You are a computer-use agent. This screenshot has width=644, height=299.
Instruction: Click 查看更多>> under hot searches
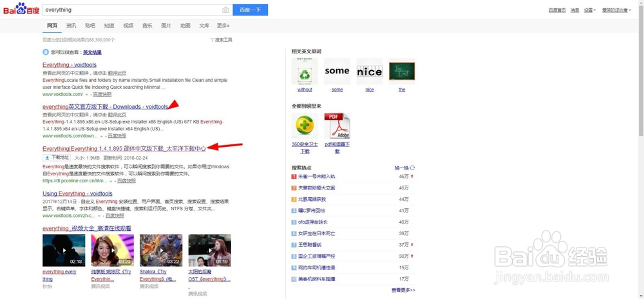pyautogui.click(x=403, y=290)
